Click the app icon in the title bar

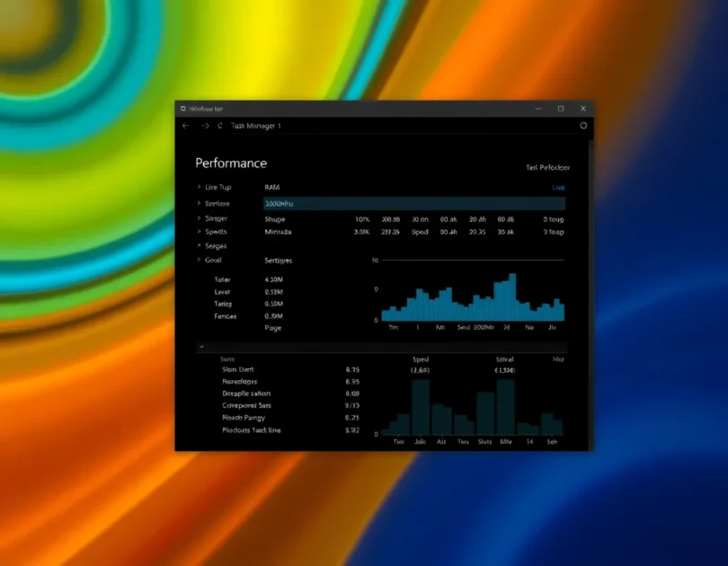(x=183, y=109)
